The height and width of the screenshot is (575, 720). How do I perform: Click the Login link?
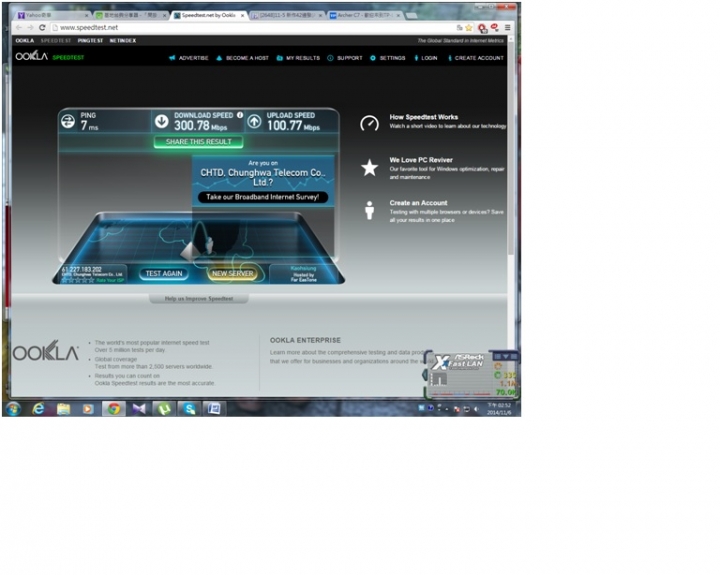pyautogui.click(x=426, y=58)
